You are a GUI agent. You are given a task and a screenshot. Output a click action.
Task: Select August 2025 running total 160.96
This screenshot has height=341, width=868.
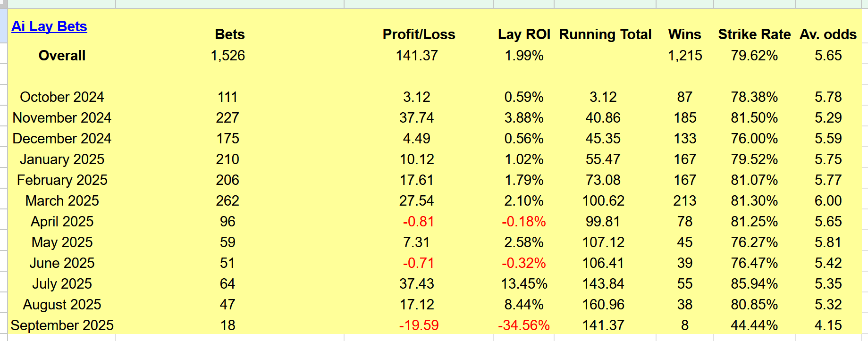(603, 305)
